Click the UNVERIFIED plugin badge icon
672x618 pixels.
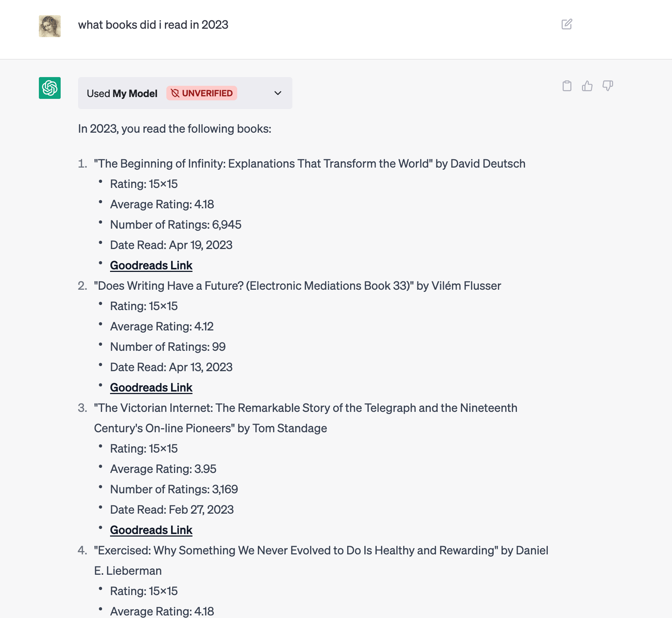pyautogui.click(x=202, y=93)
